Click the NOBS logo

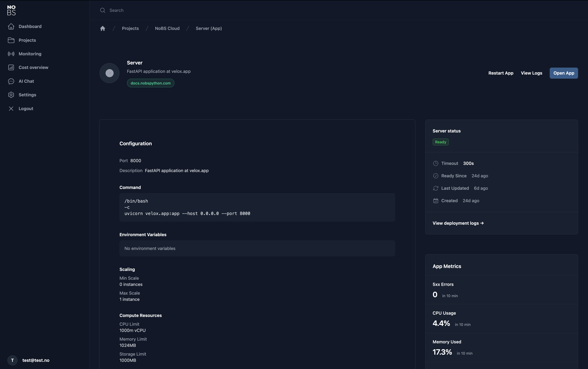11,10
